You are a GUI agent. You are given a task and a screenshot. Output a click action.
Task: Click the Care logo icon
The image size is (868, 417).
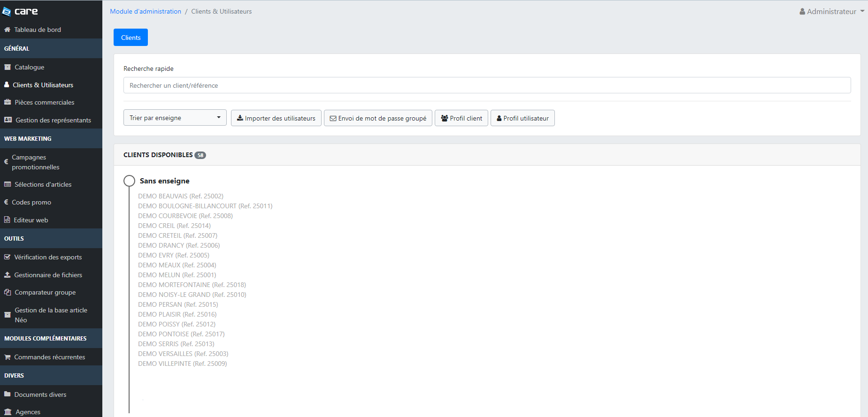pyautogui.click(x=7, y=11)
